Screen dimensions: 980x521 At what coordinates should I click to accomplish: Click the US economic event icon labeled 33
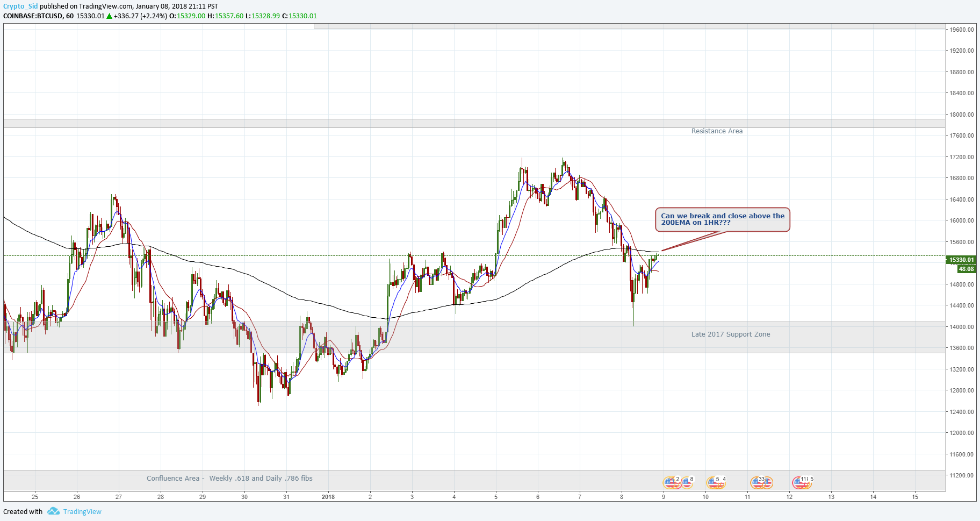coord(758,483)
